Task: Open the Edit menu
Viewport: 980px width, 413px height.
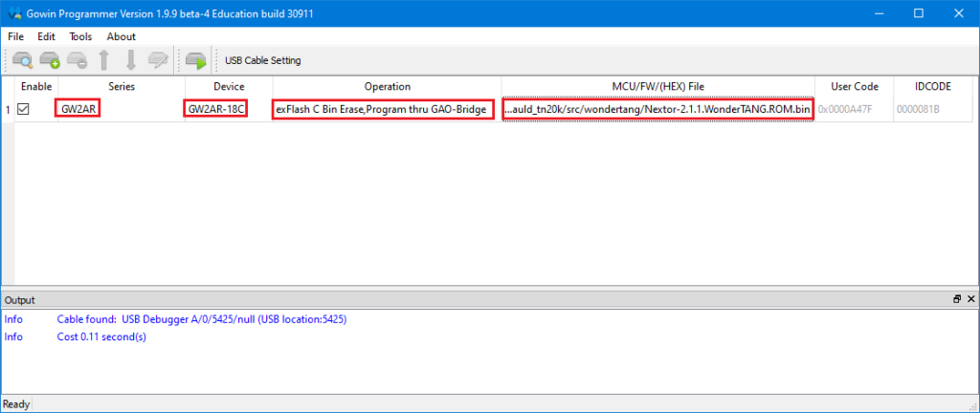Action: 46,37
